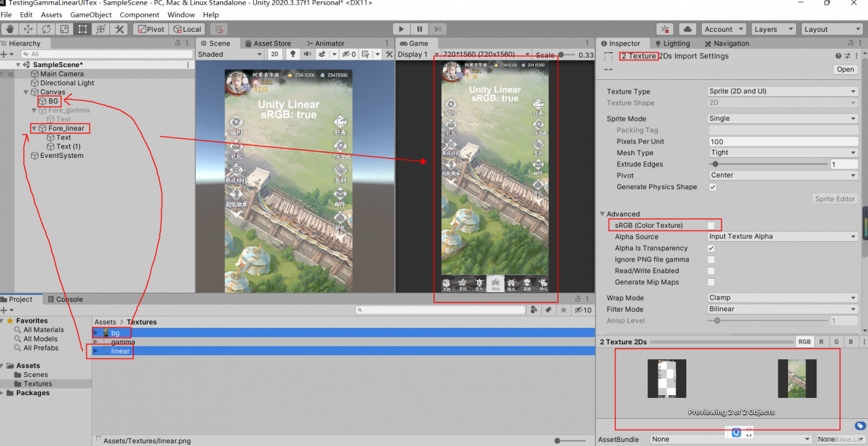Screen dimensions: 868x446
Task: Open Account dropdown
Action: click(724, 29)
